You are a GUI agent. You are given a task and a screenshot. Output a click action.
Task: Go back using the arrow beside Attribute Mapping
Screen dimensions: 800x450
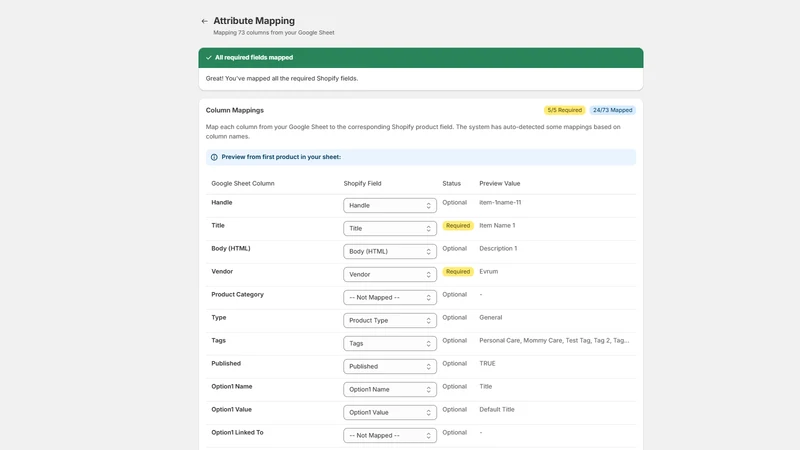point(204,21)
